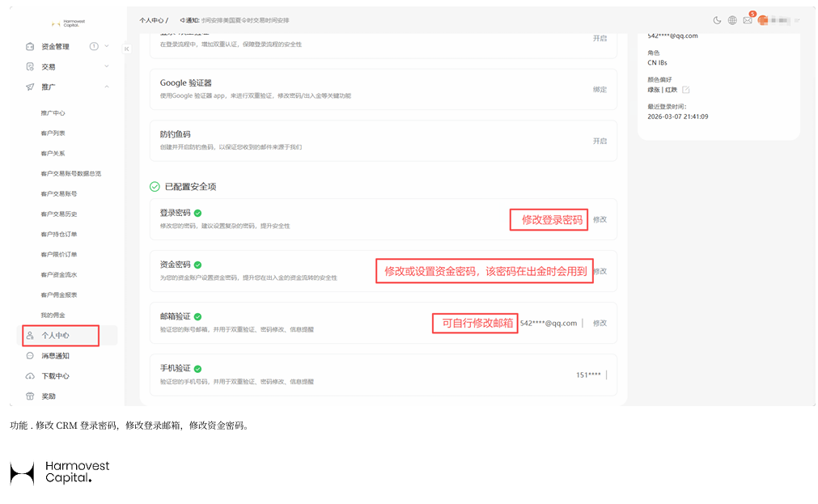
Task: Open the 我的佣金 page
Action: tap(53, 316)
